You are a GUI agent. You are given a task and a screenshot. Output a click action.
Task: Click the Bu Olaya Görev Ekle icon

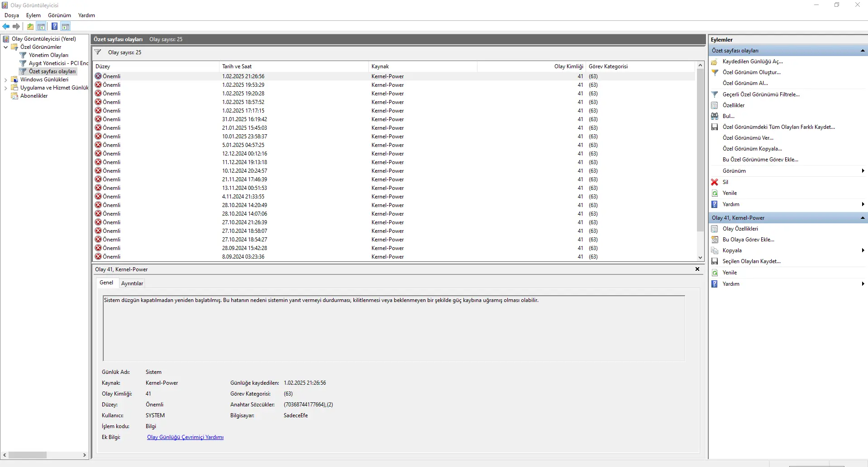point(715,240)
